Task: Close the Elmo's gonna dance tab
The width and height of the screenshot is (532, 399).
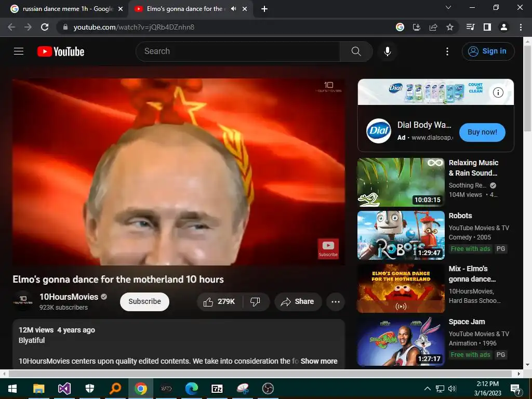Action: pos(245,9)
